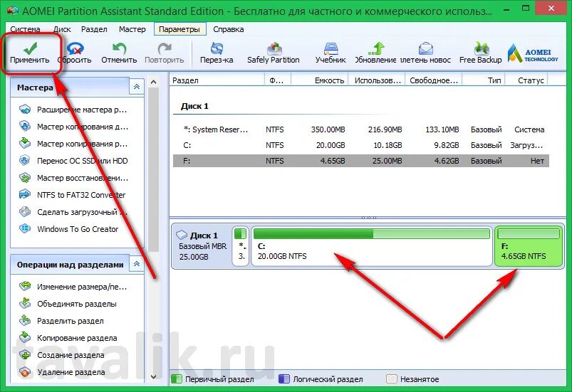
Task: Click the Логический раздел blue legend swatch
Action: [x=284, y=379]
